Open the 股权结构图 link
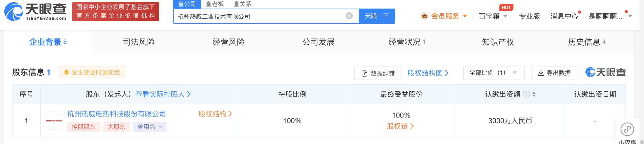 [428, 73]
